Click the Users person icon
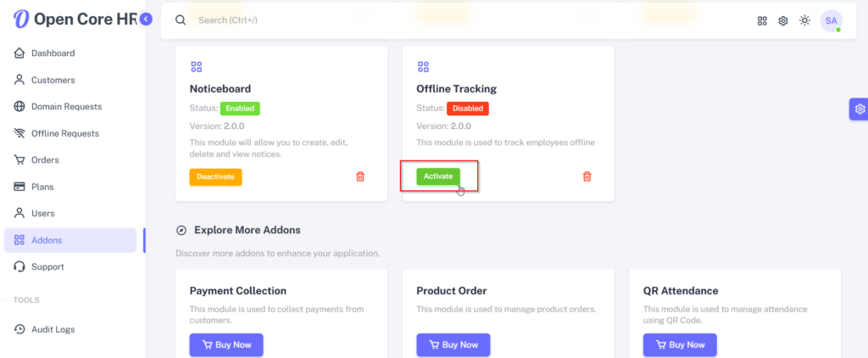Screen dimensions: 868x358 tap(19, 214)
